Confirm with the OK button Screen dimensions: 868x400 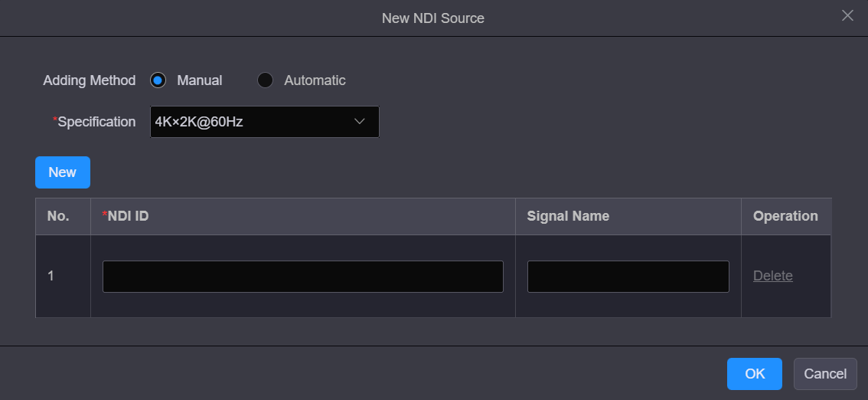click(x=755, y=374)
